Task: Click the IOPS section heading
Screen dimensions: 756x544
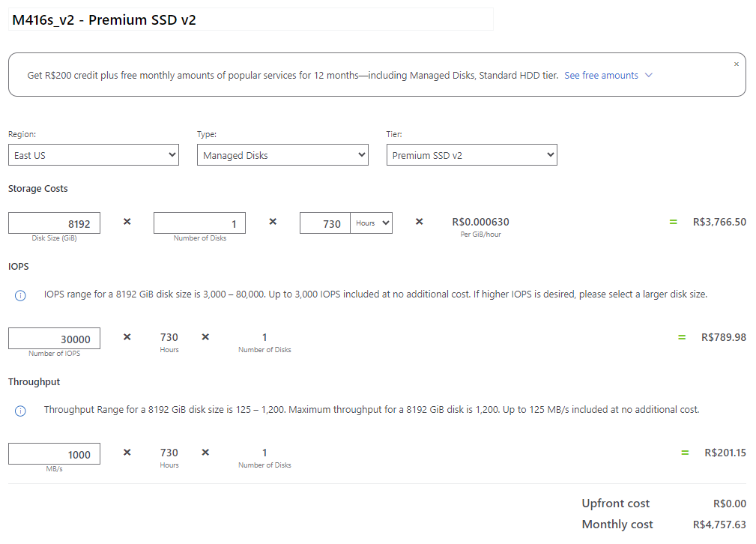Action: pyautogui.click(x=18, y=267)
